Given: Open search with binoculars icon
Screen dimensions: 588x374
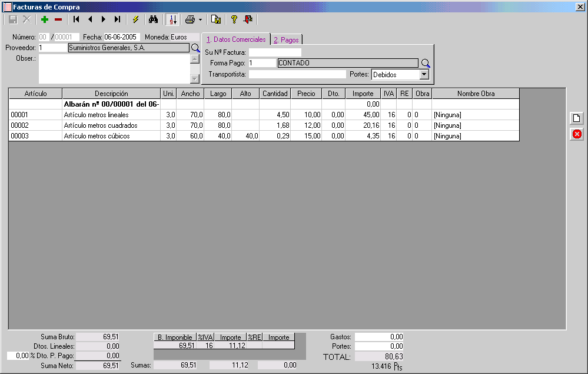Looking at the screenshot, I should point(153,19).
